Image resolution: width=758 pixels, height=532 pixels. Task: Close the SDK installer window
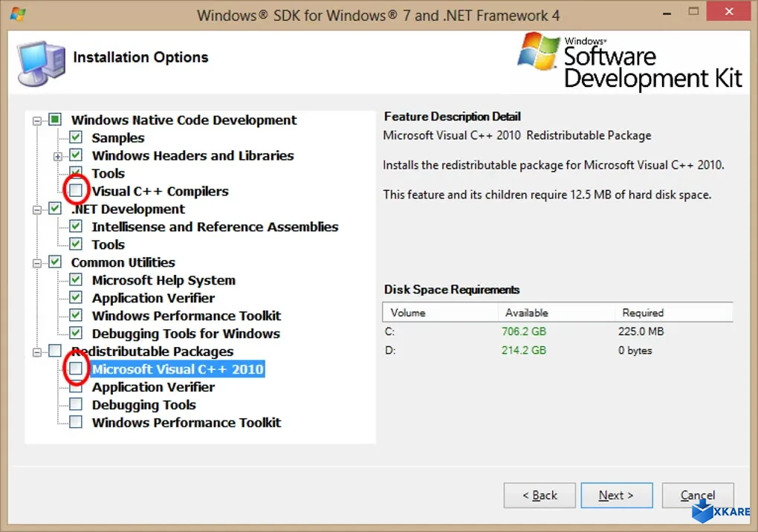point(729,11)
